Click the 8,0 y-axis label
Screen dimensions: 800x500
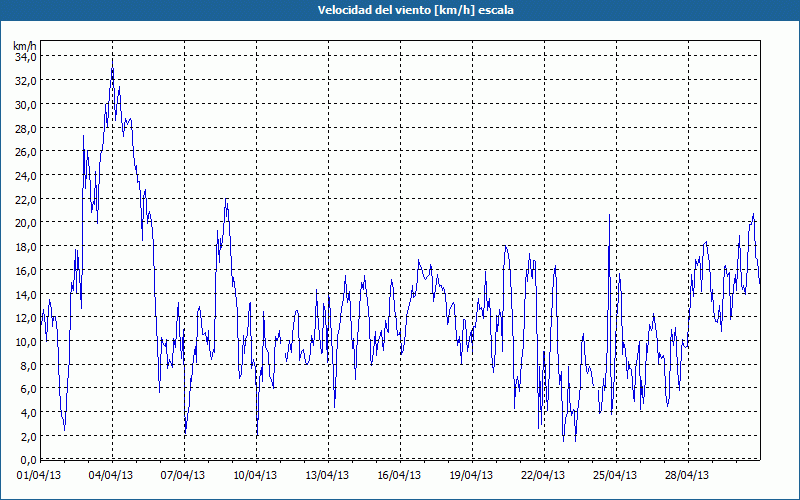pyautogui.click(x=28, y=365)
